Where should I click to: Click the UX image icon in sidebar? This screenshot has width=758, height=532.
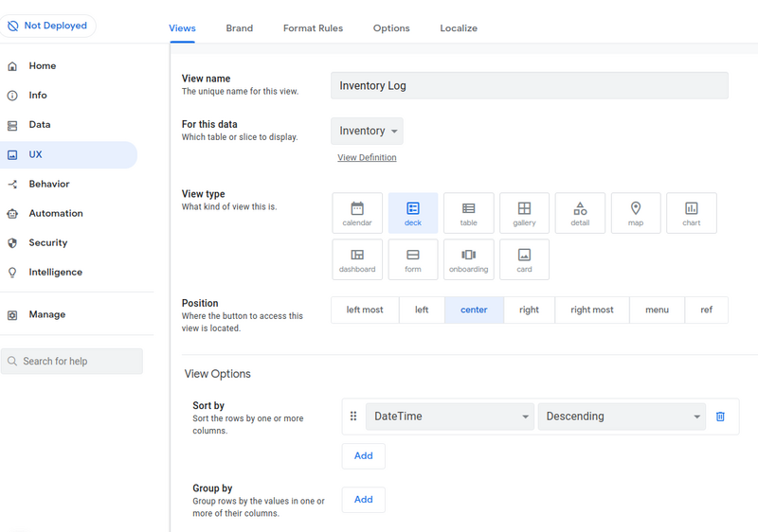click(x=12, y=155)
